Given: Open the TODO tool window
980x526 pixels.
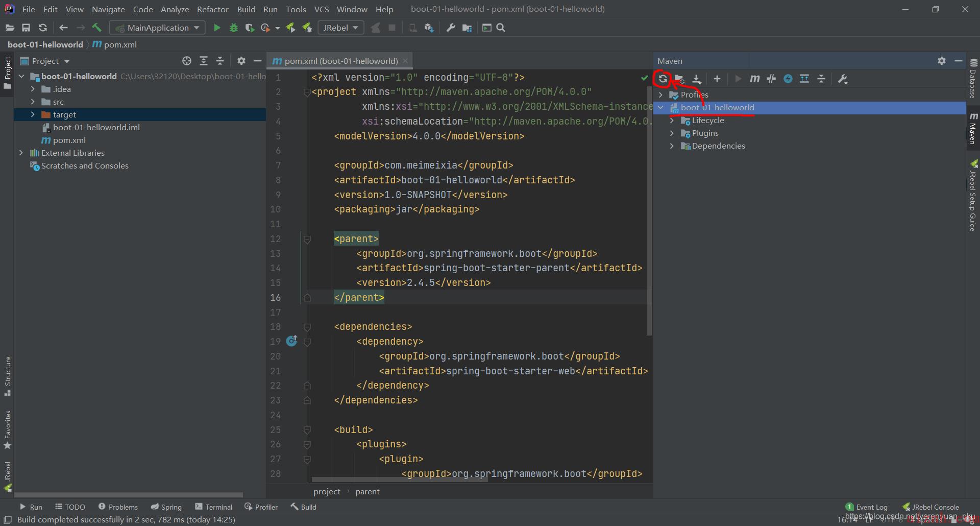Looking at the screenshot, I should coord(70,507).
